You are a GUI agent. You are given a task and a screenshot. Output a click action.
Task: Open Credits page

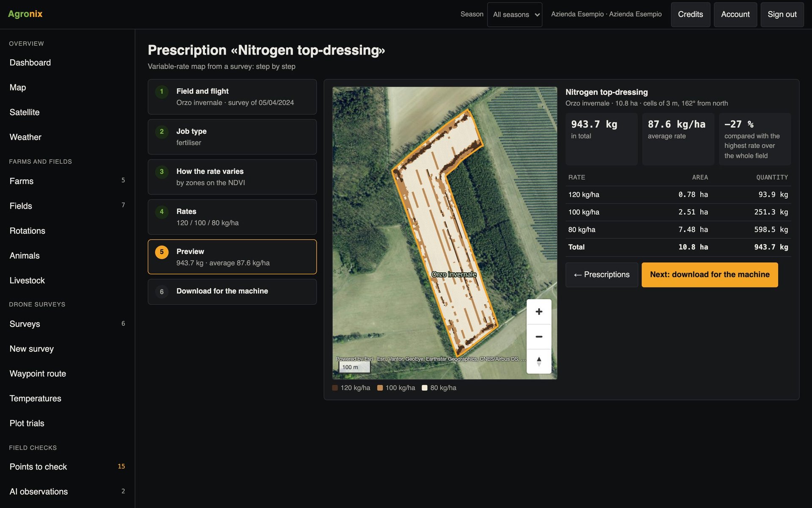pyautogui.click(x=691, y=14)
